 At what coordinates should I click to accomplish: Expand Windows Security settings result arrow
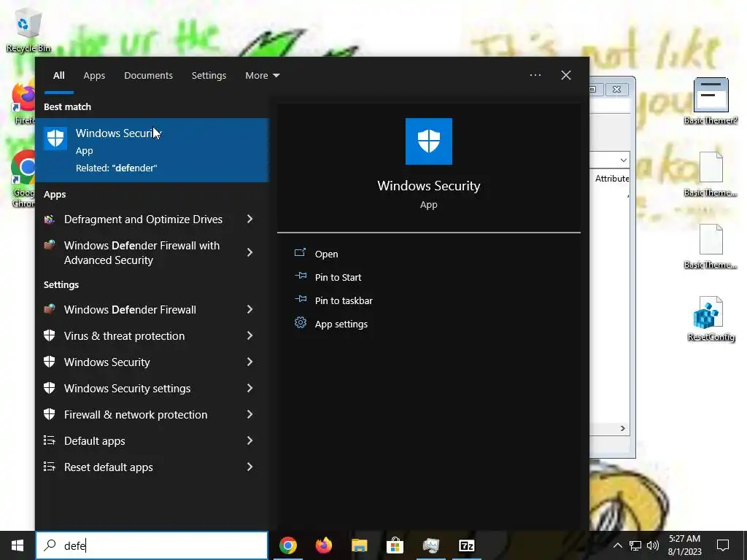[249, 388]
